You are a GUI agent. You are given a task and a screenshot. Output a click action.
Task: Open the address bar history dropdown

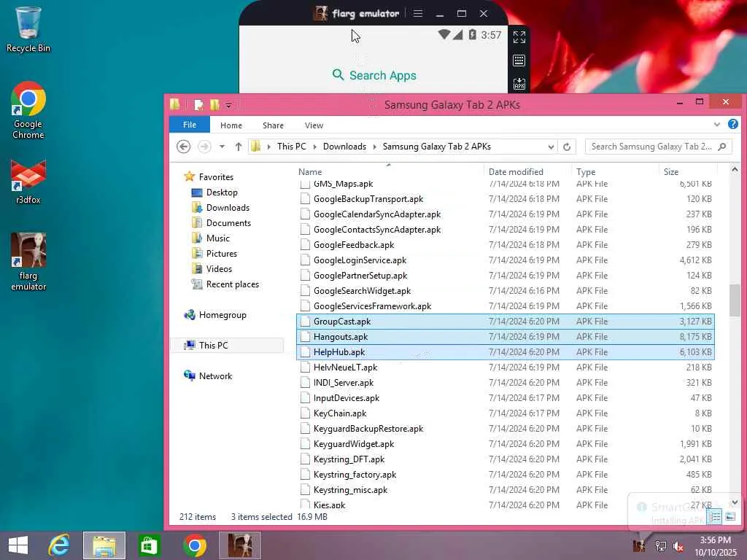click(x=551, y=147)
